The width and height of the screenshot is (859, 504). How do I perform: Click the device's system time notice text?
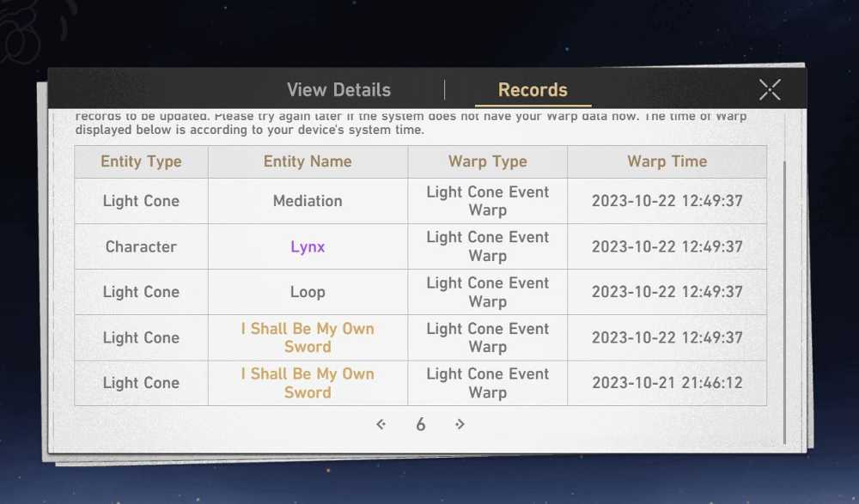[x=250, y=130]
